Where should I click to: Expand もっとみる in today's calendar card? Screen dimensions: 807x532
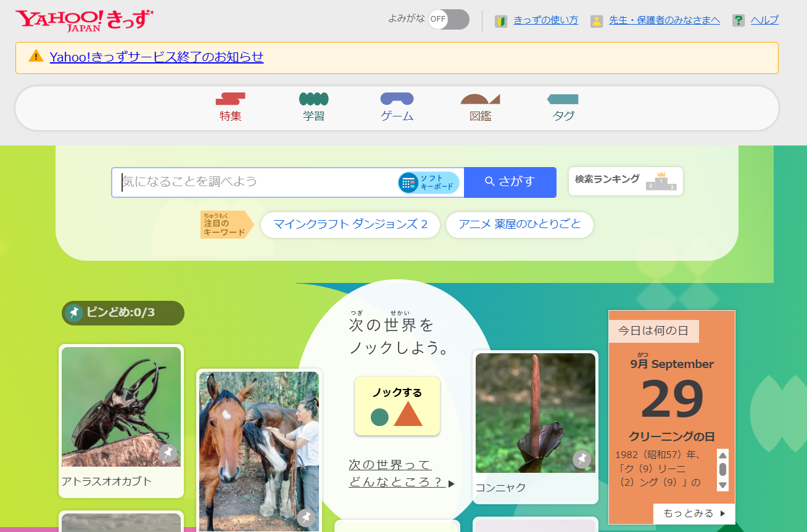[x=694, y=514]
